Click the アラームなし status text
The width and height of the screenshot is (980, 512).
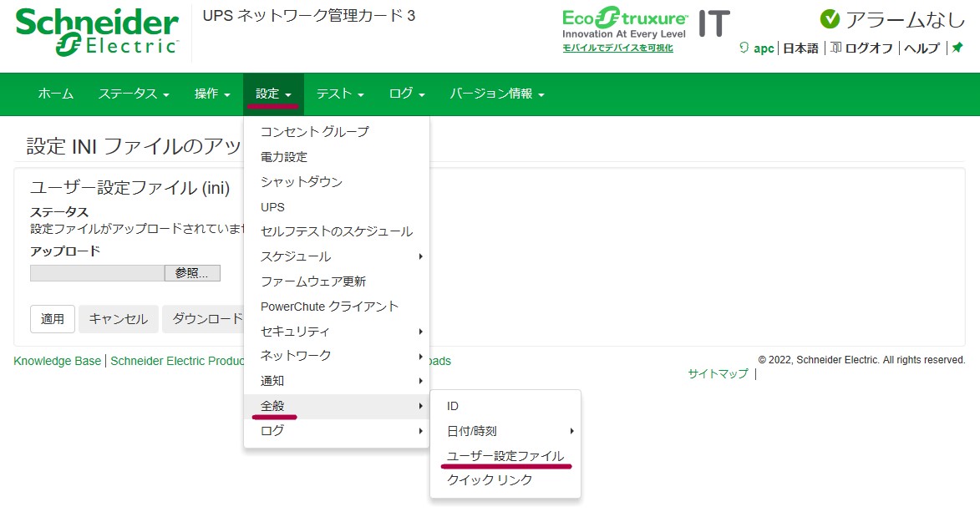point(905,20)
